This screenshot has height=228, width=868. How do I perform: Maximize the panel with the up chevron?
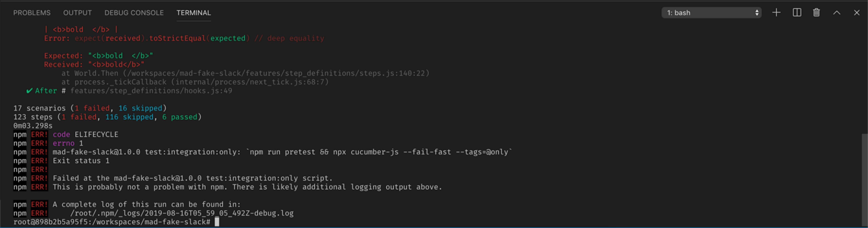pos(837,13)
